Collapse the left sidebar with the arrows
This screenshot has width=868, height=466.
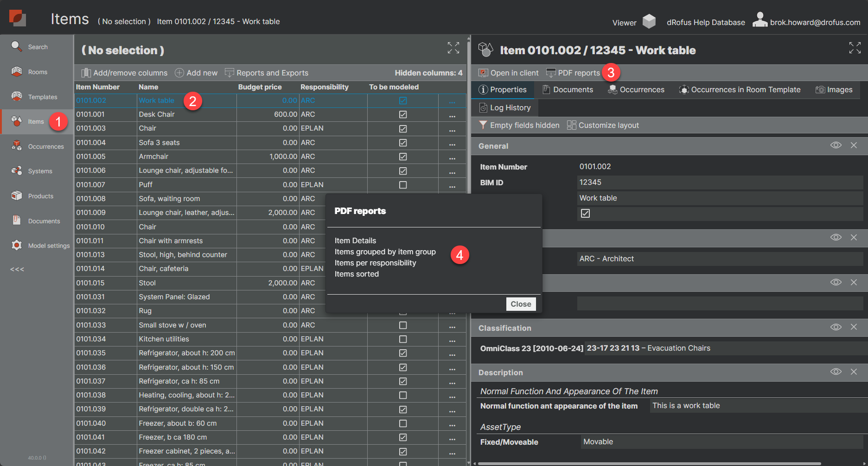tap(17, 269)
